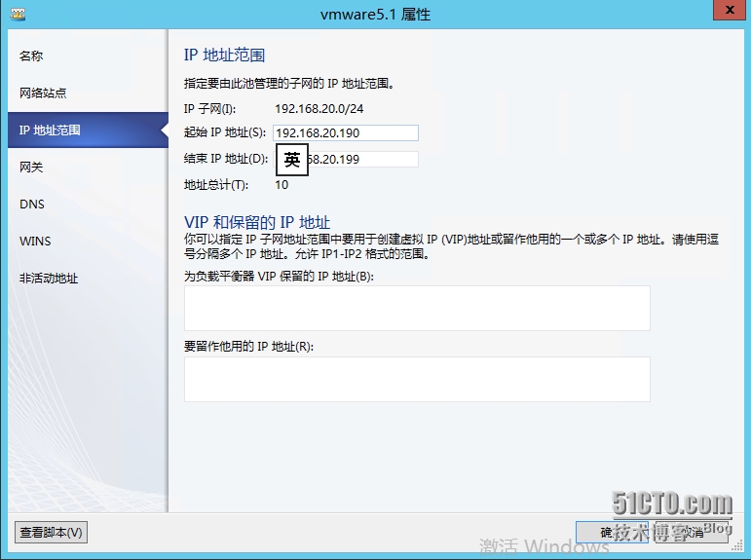Click the IP 地址范围 heading
This screenshot has height=560, width=751.
click(x=224, y=56)
